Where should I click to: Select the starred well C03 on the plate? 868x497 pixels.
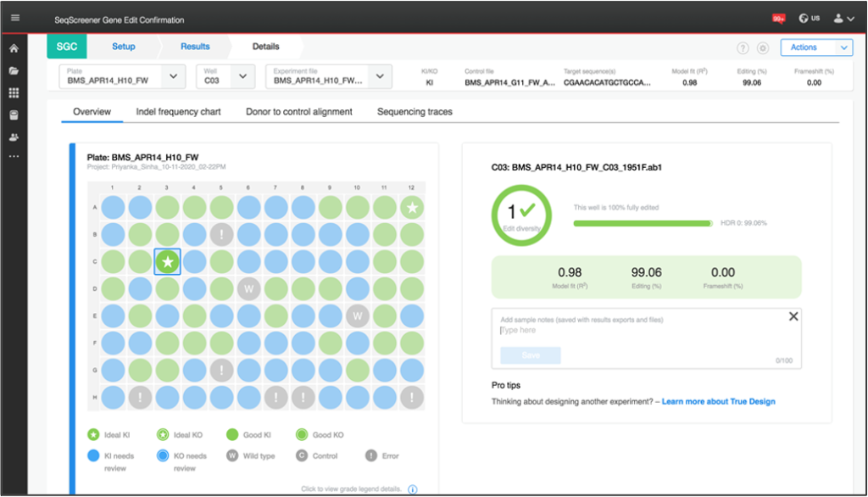(166, 261)
